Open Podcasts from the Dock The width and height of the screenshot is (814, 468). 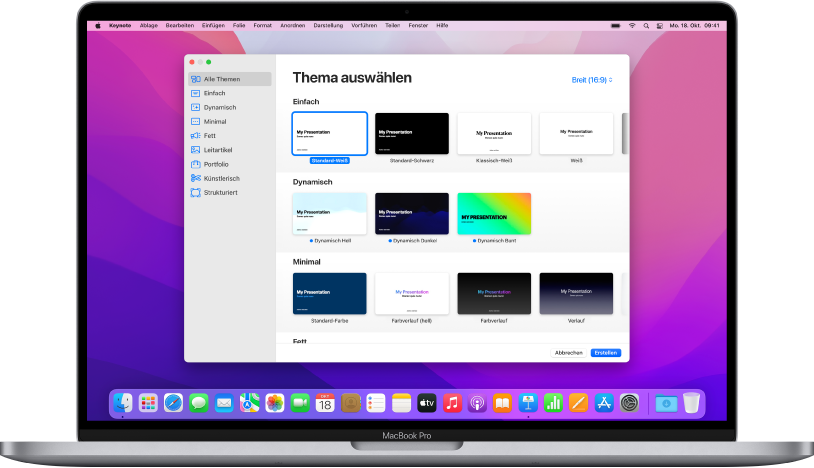[x=477, y=403]
